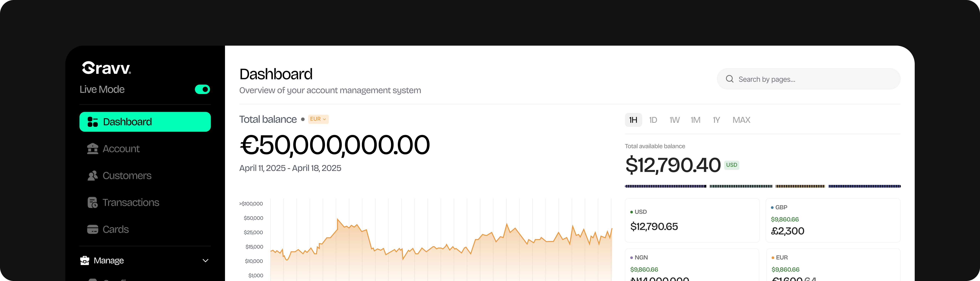This screenshot has width=980, height=281.
Task: Open the Customers menu item
Action: 127,176
